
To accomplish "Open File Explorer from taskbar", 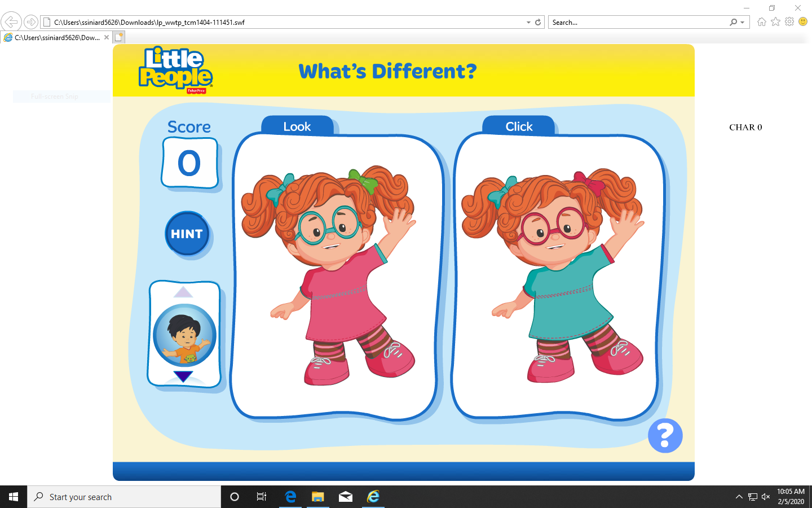I will coord(318,497).
